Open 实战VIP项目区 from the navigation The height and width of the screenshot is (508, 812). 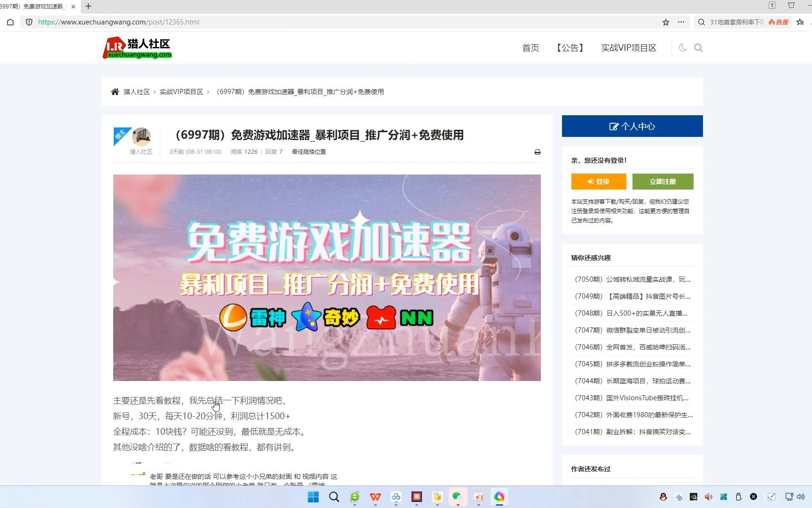point(628,48)
